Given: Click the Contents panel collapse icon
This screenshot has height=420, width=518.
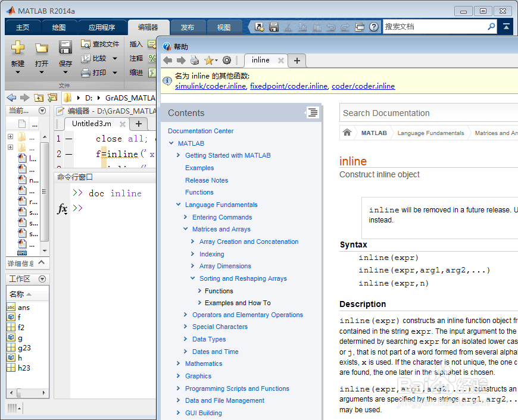Looking at the screenshot, I should click(312, 112).
